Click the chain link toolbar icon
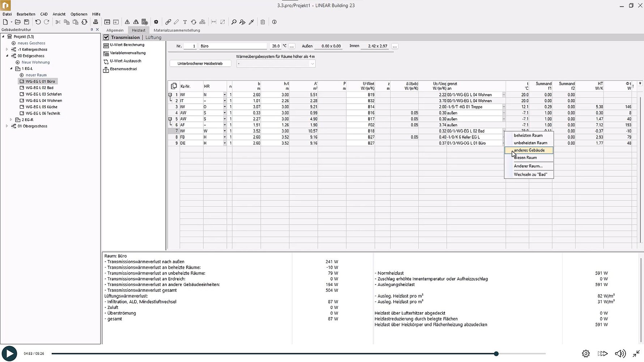Screen dimensions: 644x362 tap(168, 22)
